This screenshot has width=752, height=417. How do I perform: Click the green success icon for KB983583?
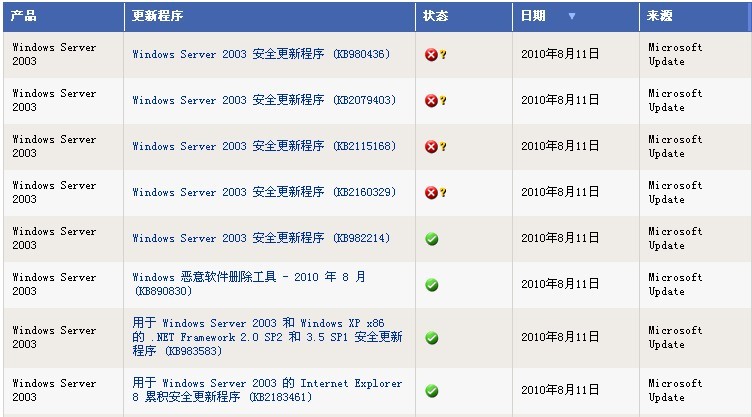coord(432,338)
